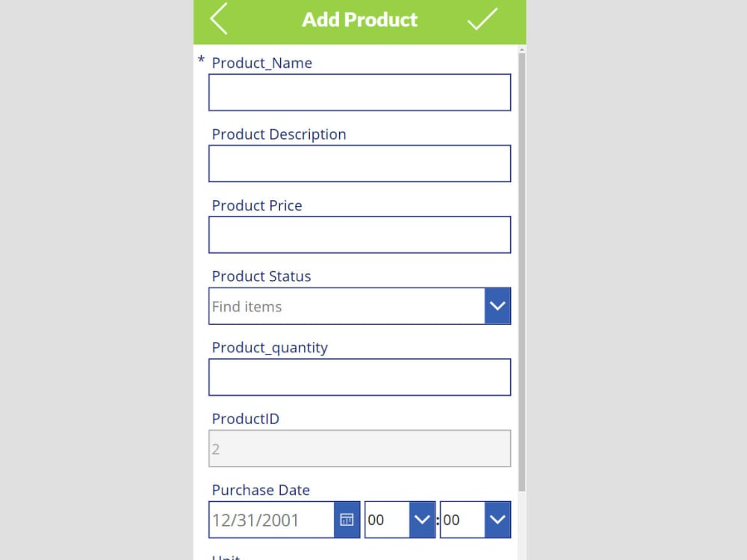Click the Purchase Date label
The height and width of the screenshot is (560, 747).
(x=261, y=491)
